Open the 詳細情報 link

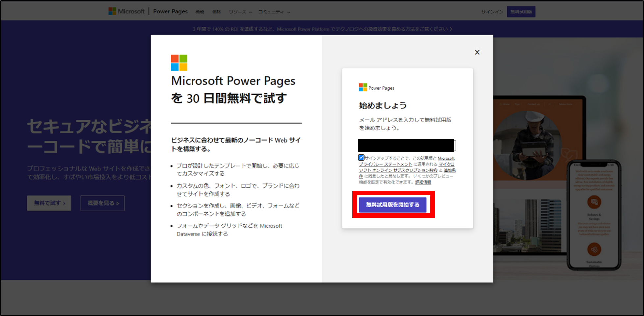point(423,182)
